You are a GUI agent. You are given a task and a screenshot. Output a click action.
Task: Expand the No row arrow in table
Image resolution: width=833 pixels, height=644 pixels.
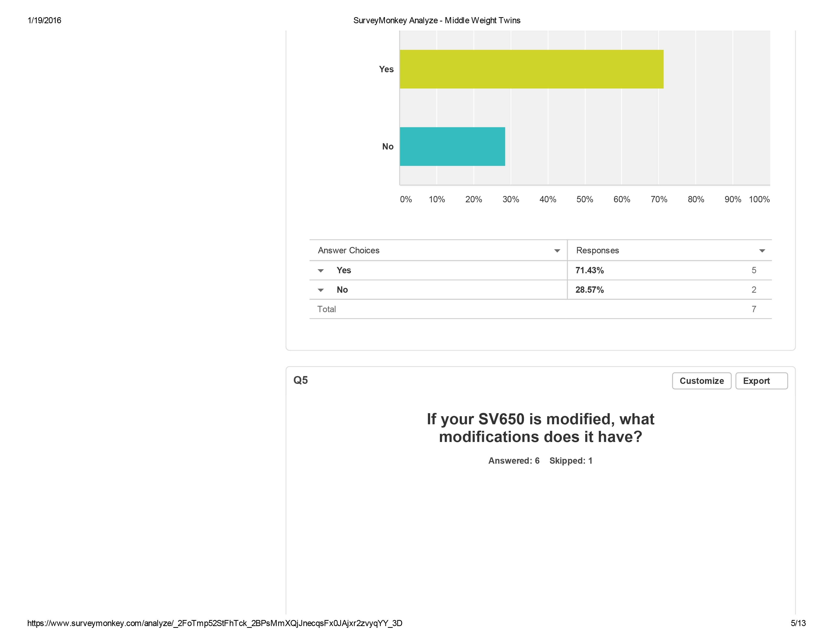point(321,290)
